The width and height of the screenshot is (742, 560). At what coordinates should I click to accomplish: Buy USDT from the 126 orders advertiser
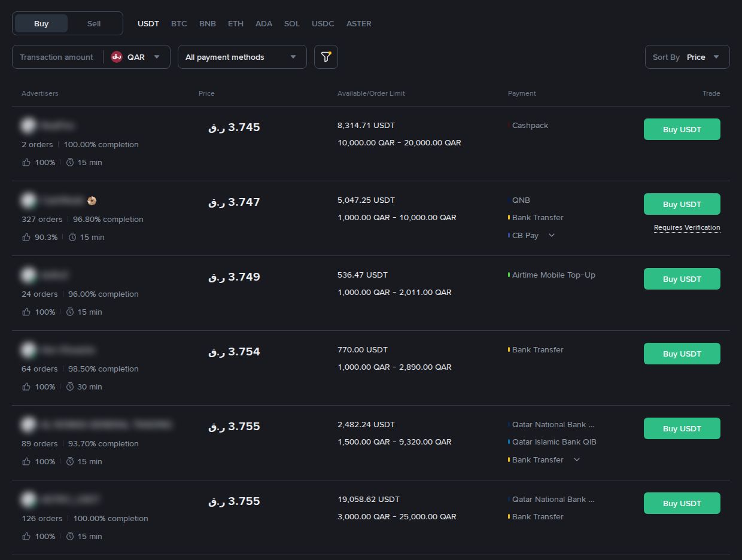(682, 503)
